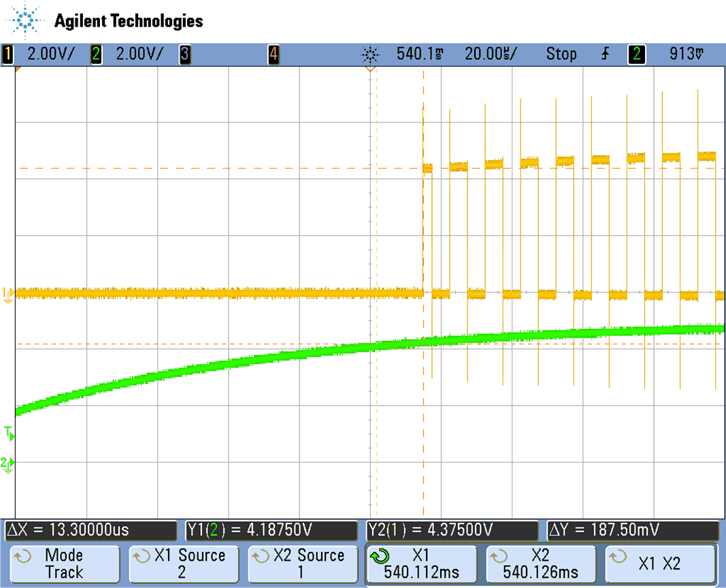726x588 pixels.
Task: Select the X2 cursor softkey at 540.126ms
Action: (x=540, y=563)
